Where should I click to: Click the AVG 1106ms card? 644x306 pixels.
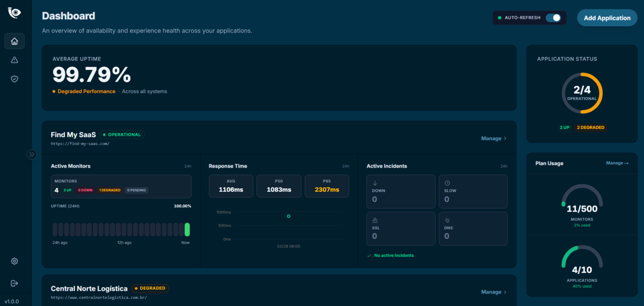pos(231,186)
